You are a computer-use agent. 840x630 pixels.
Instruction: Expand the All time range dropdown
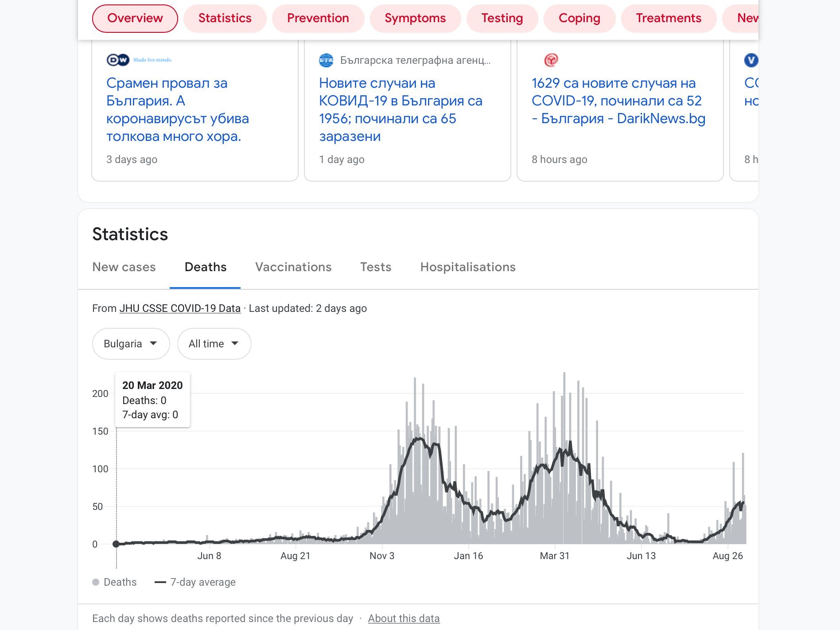pyautogui.click(x=214, y=344)
